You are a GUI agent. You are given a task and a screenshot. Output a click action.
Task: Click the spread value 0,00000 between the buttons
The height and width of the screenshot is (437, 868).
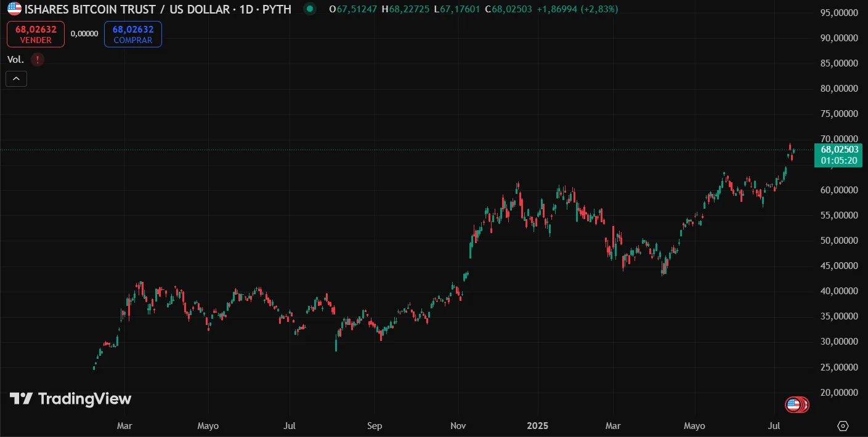[84, 34]
